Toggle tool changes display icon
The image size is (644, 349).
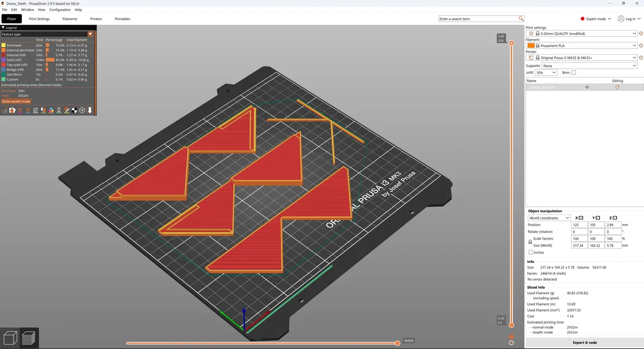[x=43, y=110]
